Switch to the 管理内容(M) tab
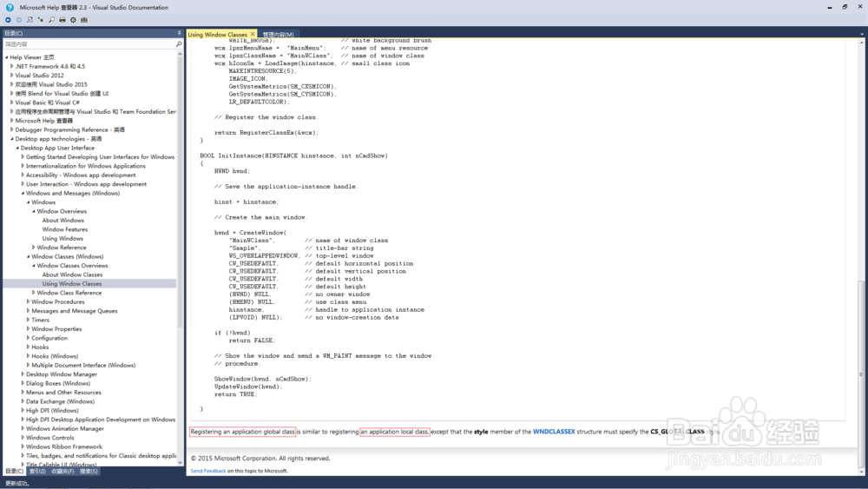Screen dimensions: 868x489 279,35
